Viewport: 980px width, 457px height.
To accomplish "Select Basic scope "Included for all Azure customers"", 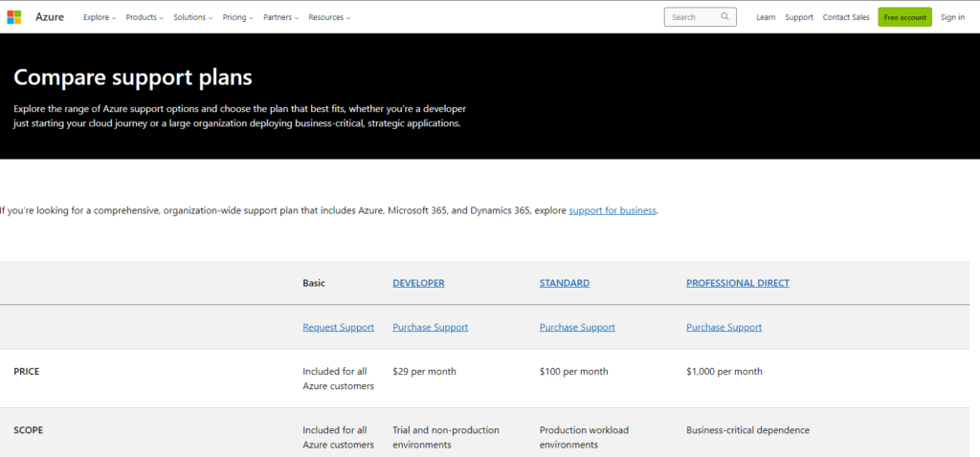I will [x=338, y=438].
